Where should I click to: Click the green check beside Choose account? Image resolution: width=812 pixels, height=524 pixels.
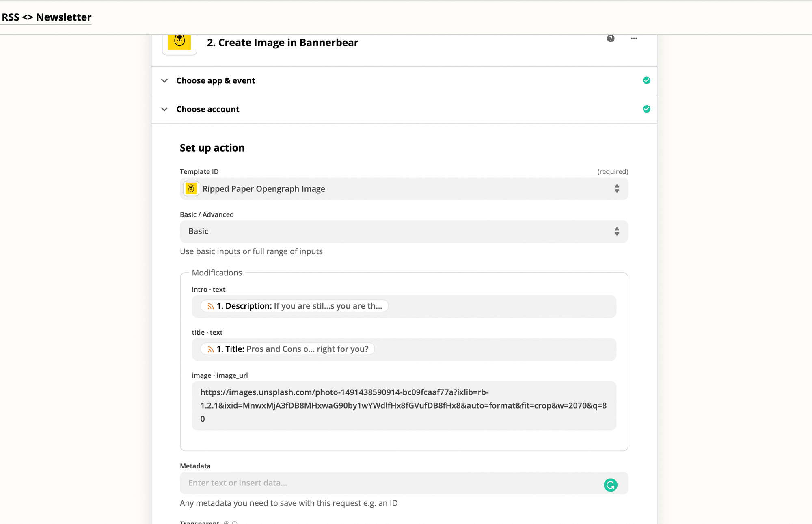click(x=646, y=109)
